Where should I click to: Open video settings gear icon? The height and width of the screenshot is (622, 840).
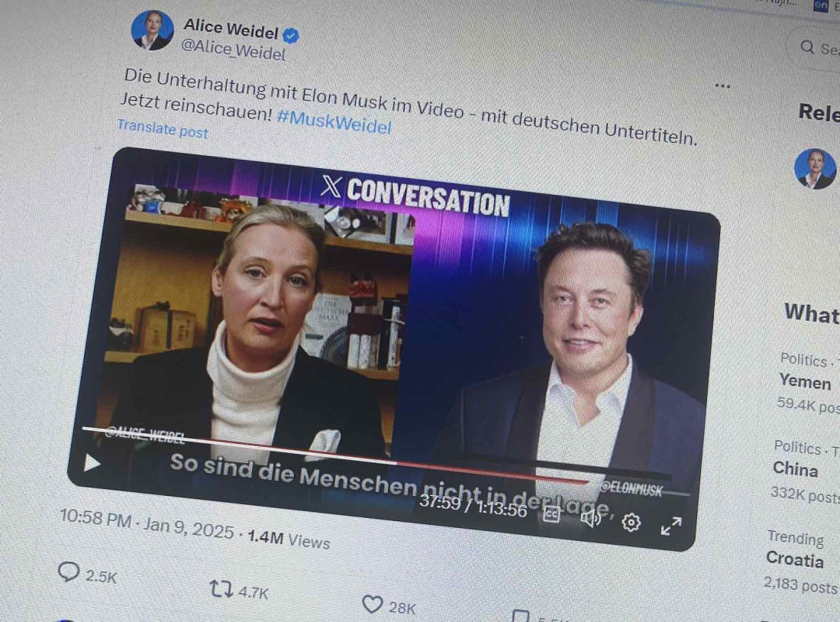click(x=631, y=522)
